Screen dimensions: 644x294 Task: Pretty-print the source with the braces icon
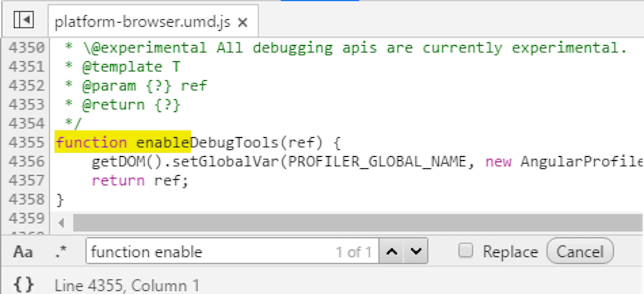tap(23, 284)
